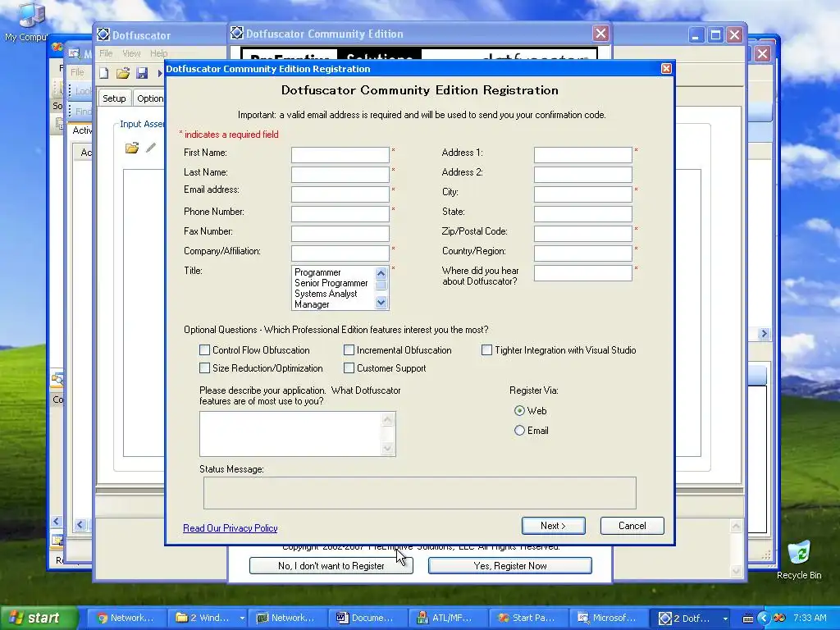Viewport: 840px width, 630px height.
Task: Open the File menu in Dotfuscator window
Action: click(x=106, y=53)
